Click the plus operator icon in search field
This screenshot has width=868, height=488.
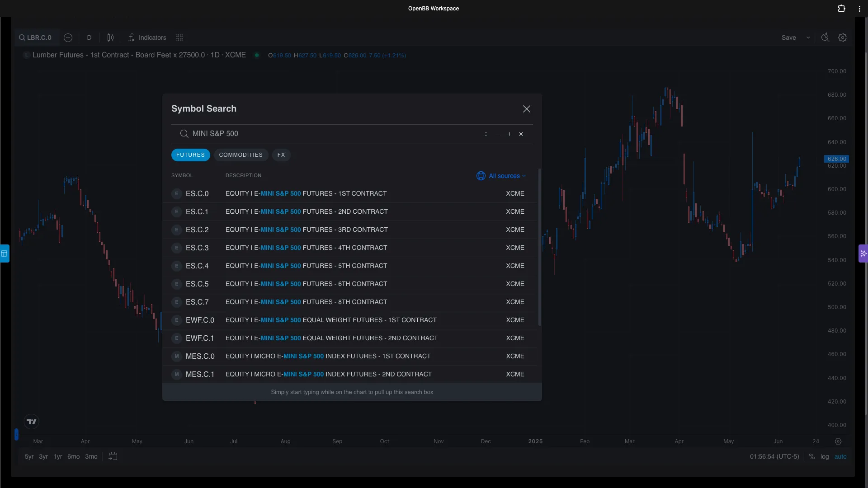pos(509,134)
